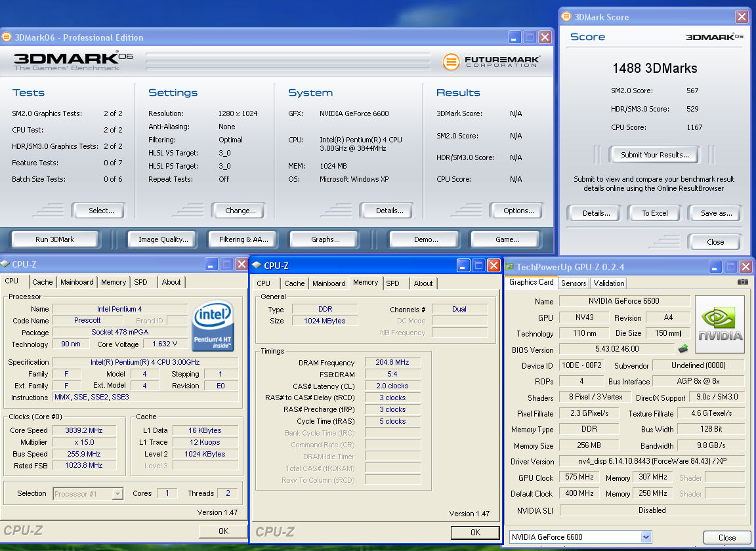The height and width of the screenshot is (551, 756).
Task: Switch to CPU tab in front CPU-Z
Action: click(264, 283)
